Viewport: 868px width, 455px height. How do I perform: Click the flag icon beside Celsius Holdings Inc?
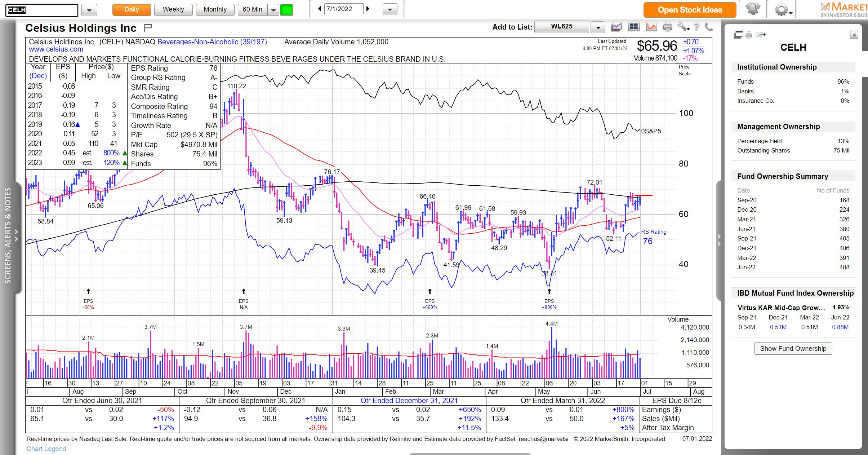click(148, 27)
